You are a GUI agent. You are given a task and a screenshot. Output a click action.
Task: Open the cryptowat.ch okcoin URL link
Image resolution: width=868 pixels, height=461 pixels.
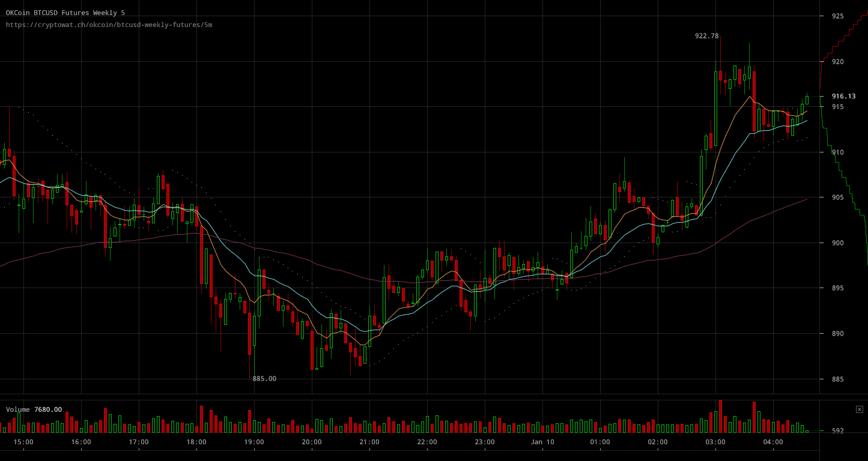pyautogui.click(x=109, y=25)
